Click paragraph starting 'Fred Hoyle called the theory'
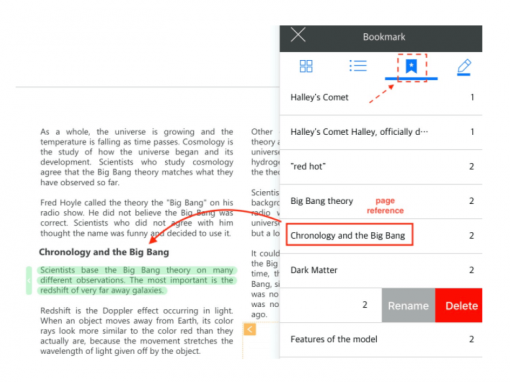The height and width of the screenshot is (382, 510). (137, 218)
